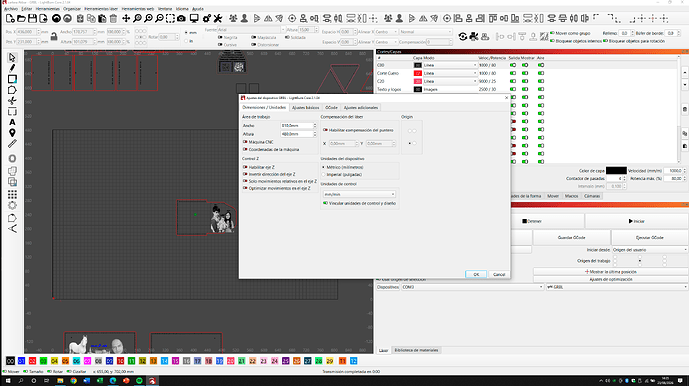689x386 pixels.
Task: Click the Iniciar start button
Action: (636, 221)
